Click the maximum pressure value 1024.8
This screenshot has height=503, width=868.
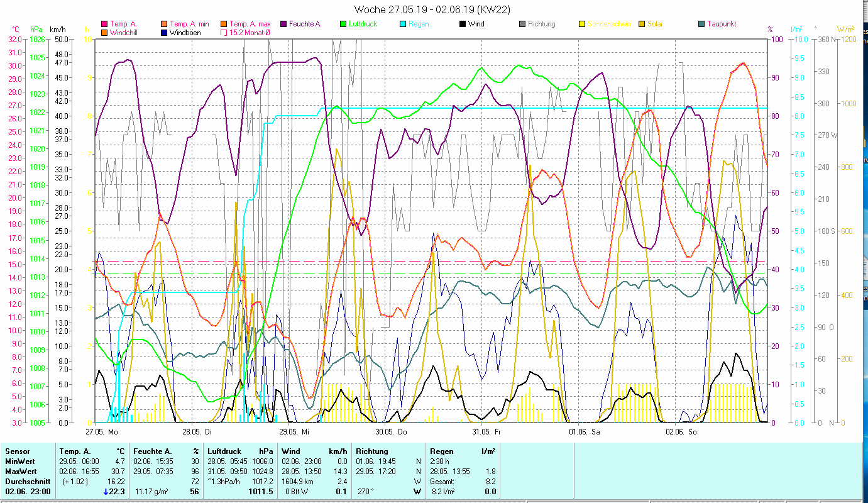pos(262,472)
